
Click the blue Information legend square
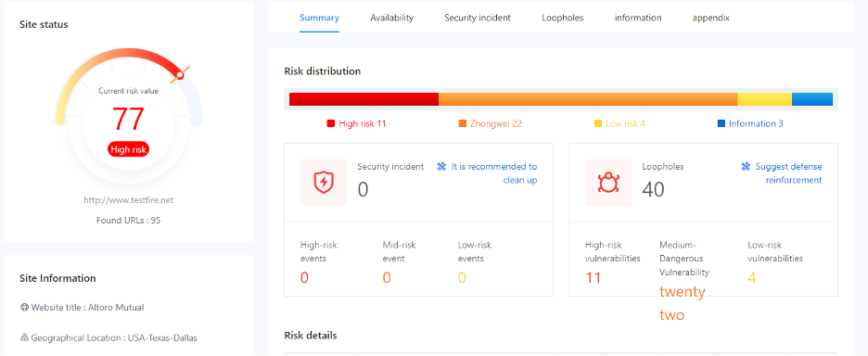click(x=721, y=124)
